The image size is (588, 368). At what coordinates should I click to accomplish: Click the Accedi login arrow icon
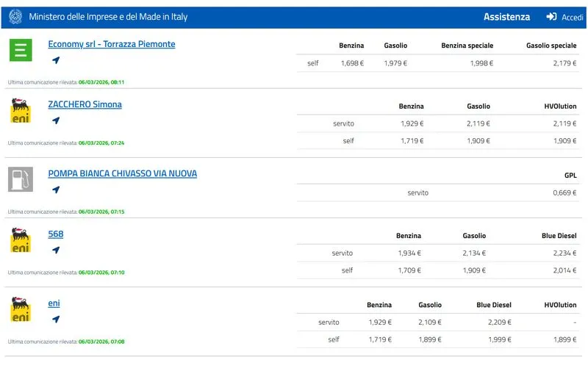[551, 17]
